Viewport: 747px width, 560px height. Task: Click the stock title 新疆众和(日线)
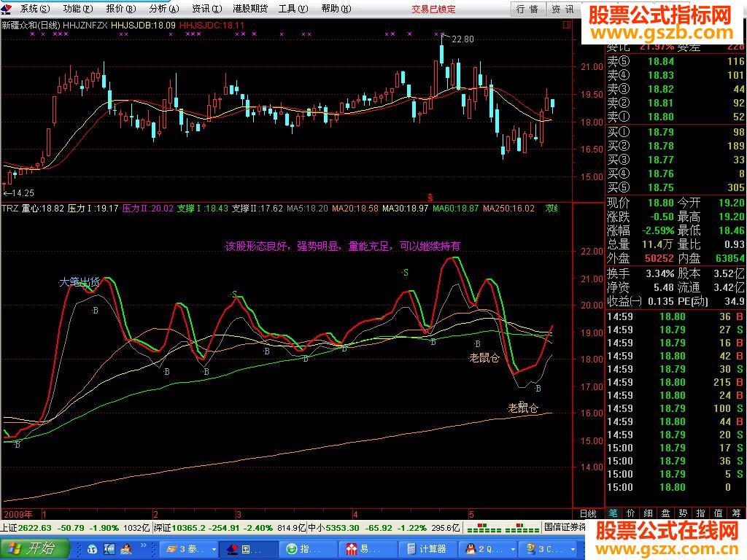pyautogui.click(x=31, y=26)
